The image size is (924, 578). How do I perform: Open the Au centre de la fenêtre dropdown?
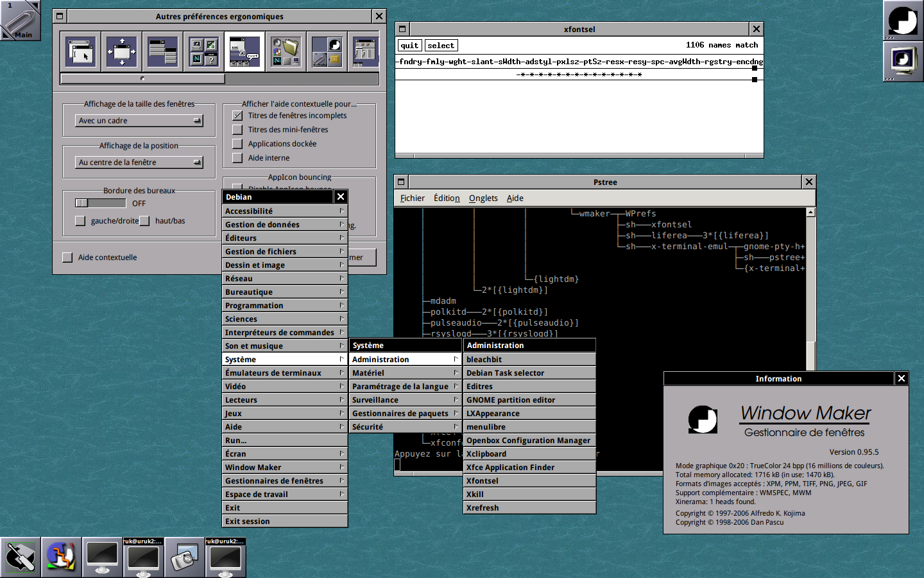click(139, 162)
